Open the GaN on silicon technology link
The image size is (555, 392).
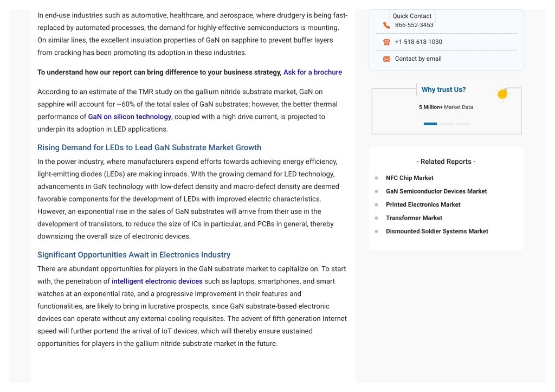pos(130,117)
